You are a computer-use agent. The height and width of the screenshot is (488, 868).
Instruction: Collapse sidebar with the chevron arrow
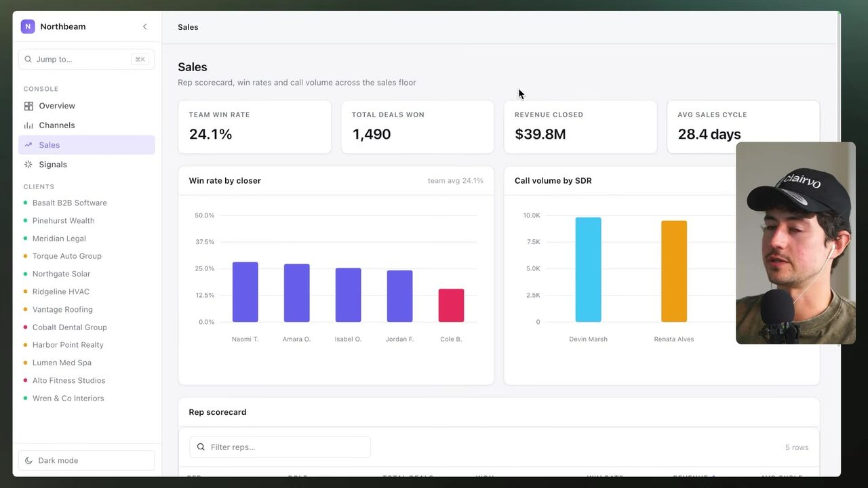pyautogui.click(x=144, y=26)
